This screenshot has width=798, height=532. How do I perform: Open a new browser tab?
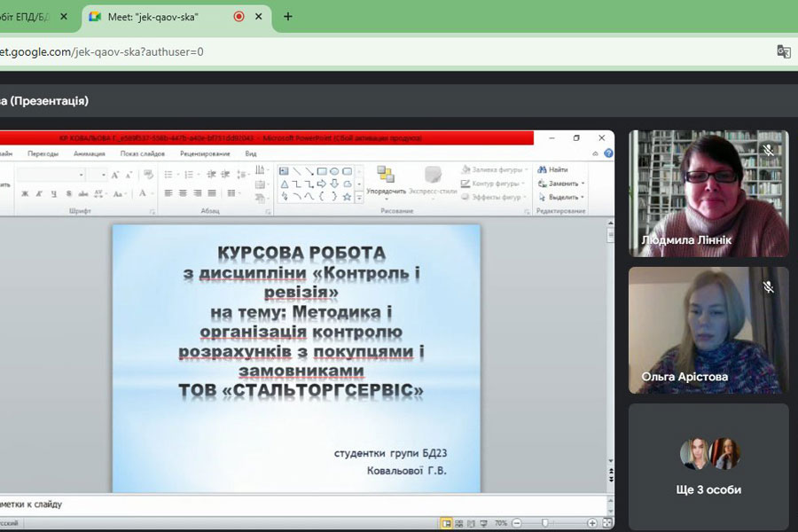click(x=288, y=16)
